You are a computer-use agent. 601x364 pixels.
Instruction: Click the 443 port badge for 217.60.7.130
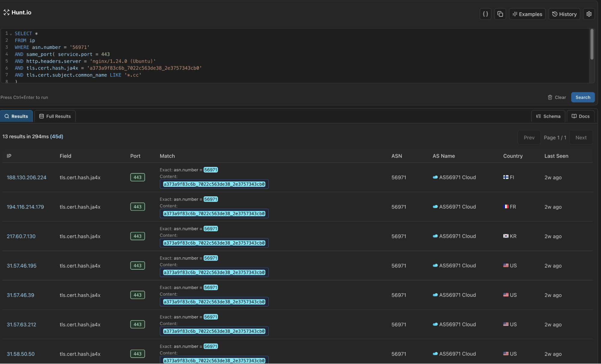coord(137,236)
